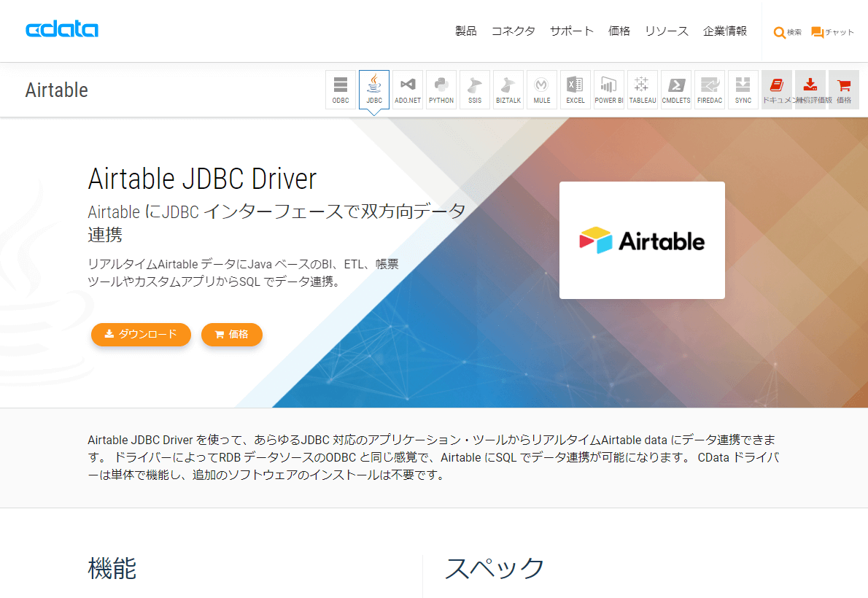The height and width of the screenshot is (598, 868).
Task: Open the Power BI connector icon
Action: [x=609, y=90]
